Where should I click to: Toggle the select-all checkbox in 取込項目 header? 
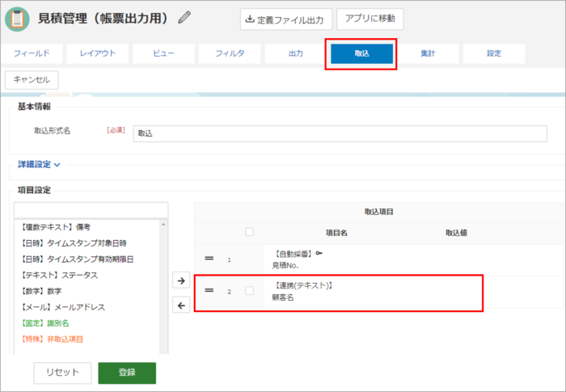pyautogui.click(x=249, y=232)
